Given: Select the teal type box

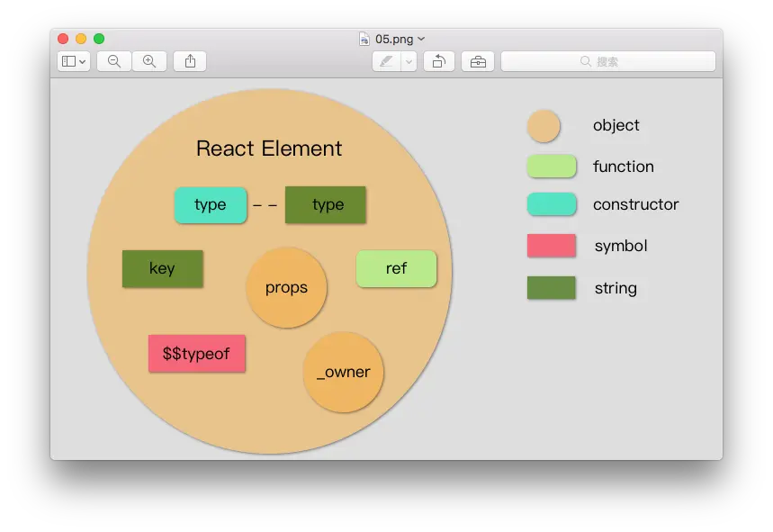Looking at the screenshot, I should click(x=211, y=204).
